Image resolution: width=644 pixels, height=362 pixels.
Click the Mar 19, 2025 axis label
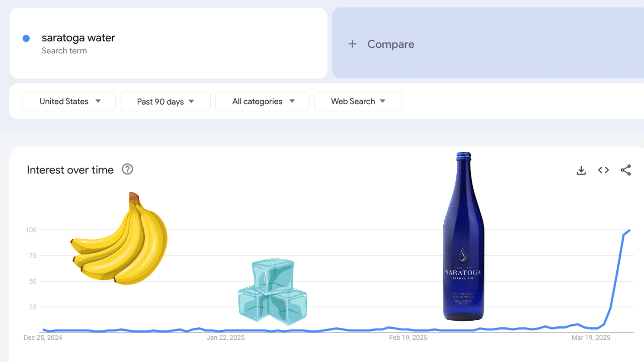coord(591,338)
